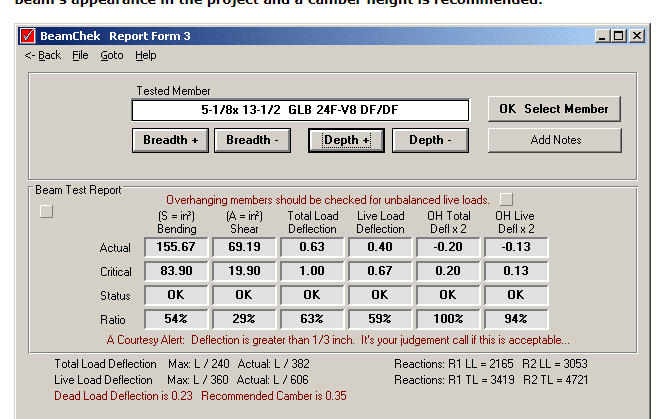This screenshot has height=419, width=658.
Task: Click Total Load Deflection Actual: L / 382
Action: coord(274,364)
